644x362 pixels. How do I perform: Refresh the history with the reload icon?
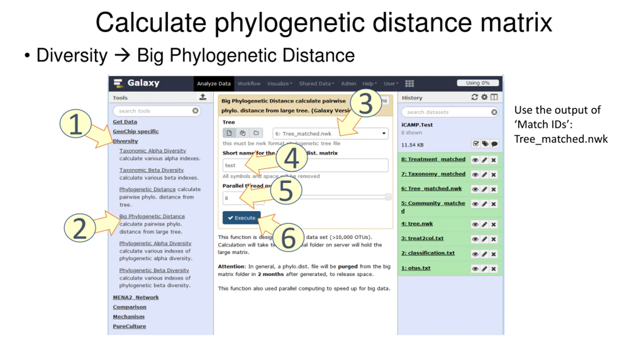(x=474, y=97)
